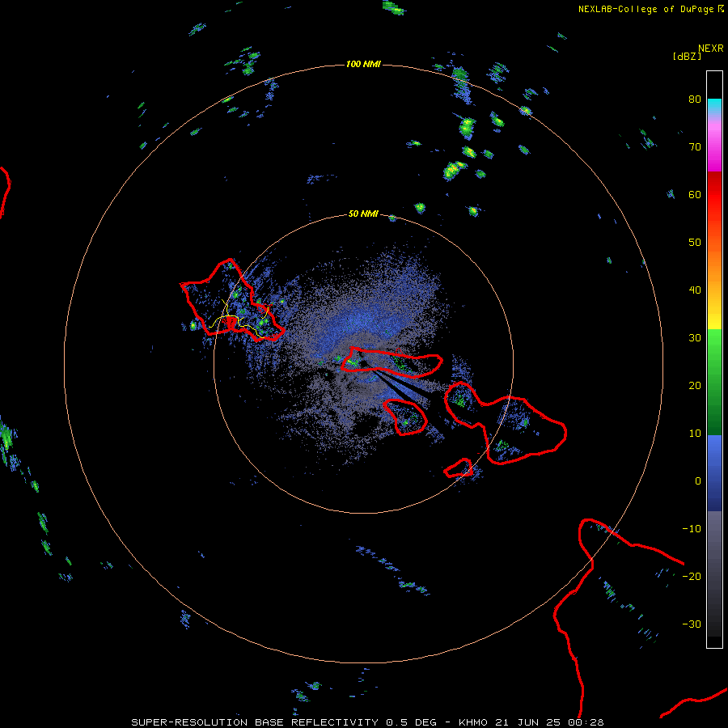This screenshot has height=728, width=728.
Task: Click the 50 NMI range ring label
Action: pyautogui.click(x=363, y=214)
